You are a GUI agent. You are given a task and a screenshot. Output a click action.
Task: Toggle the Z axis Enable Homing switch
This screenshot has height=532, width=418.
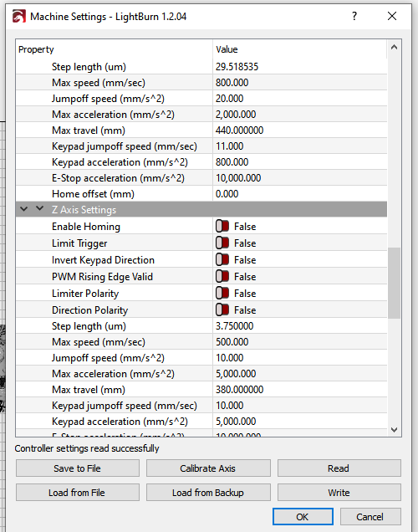click(x=222, y=227)
